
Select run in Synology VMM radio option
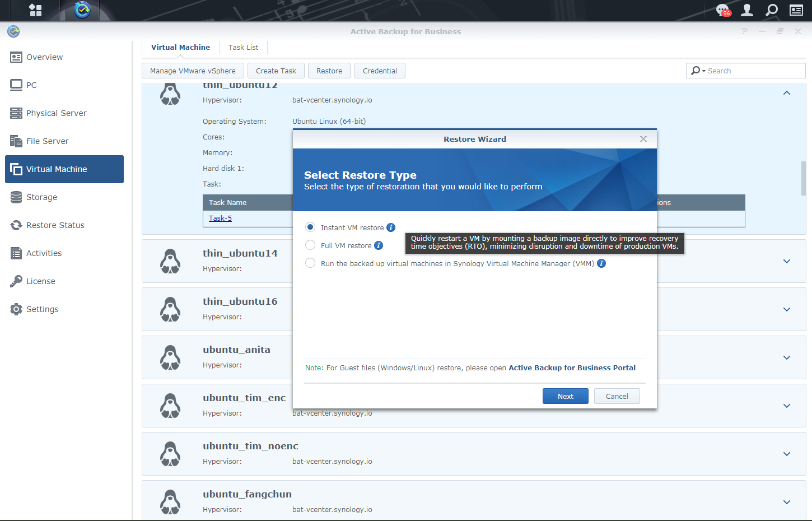click(x=310, y=263)
